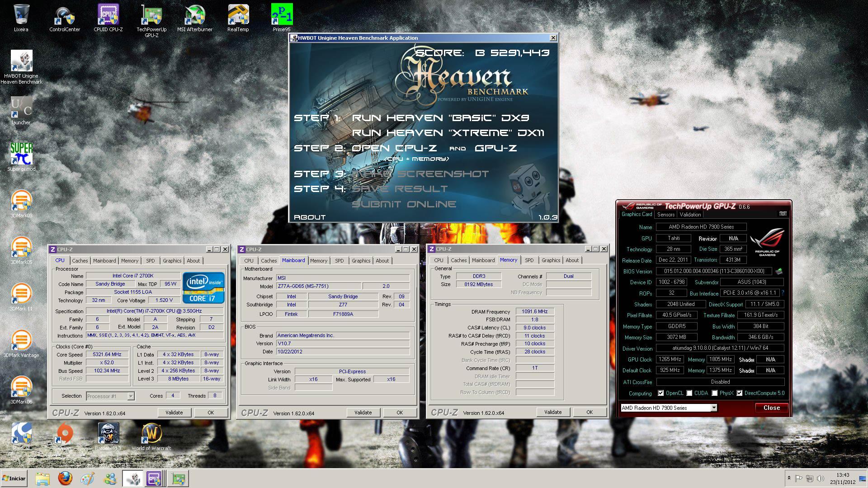
Task: Open HWBOT Unigine Heaven Benchmark desktop icon
Action: (21, 67)
